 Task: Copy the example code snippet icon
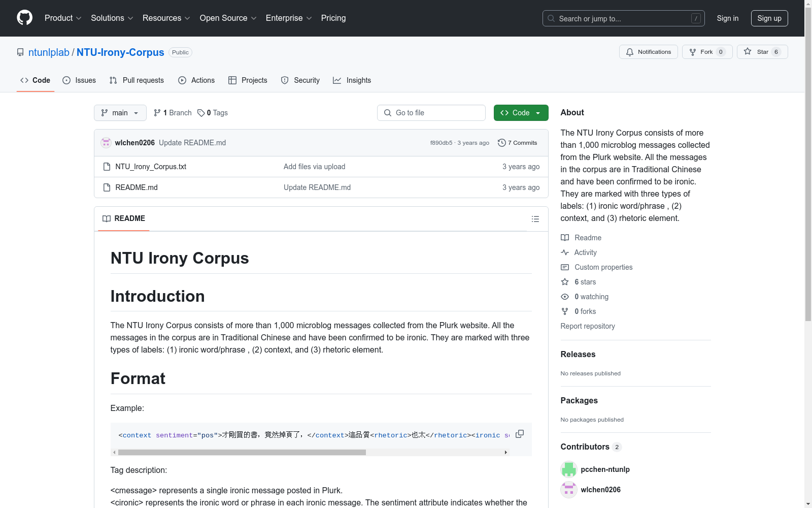click(520, 434)
